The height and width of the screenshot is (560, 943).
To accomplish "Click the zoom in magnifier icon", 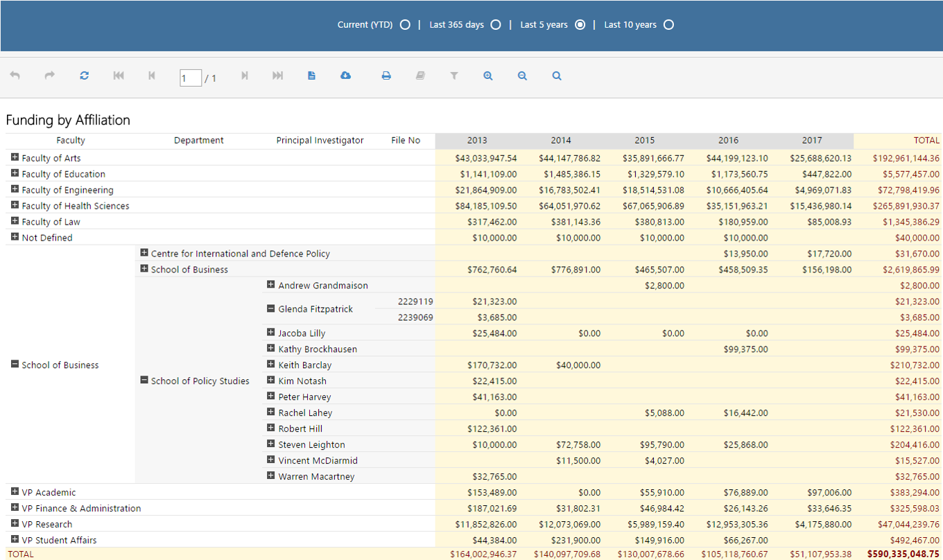I will click(488, 76).
